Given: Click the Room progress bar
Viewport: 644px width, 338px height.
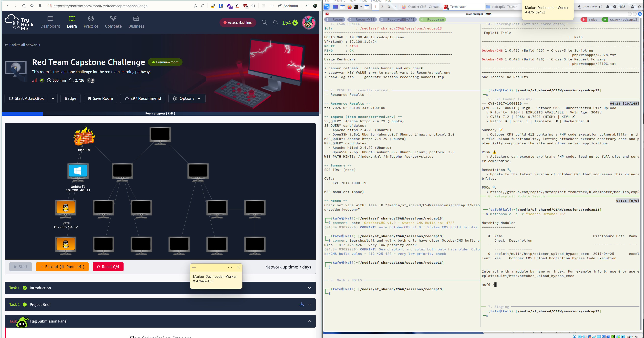Looking at the screenshot, I should (x=160, y=113).
